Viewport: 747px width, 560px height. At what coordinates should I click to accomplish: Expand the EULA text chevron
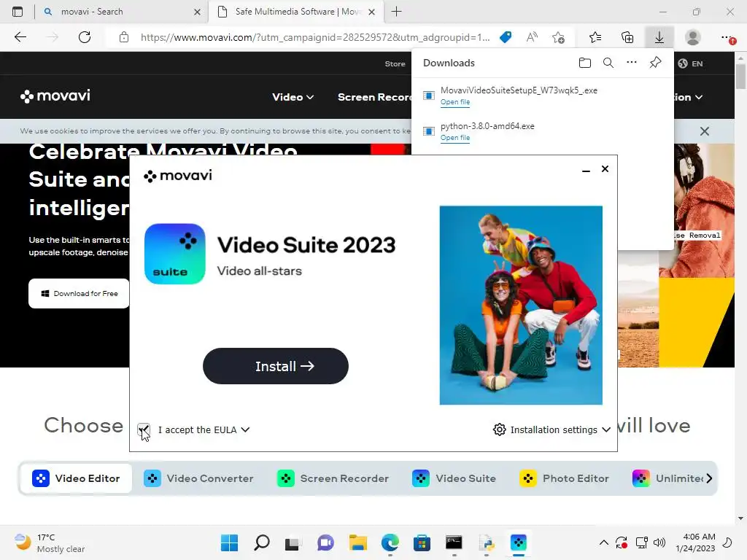(245, 429)
